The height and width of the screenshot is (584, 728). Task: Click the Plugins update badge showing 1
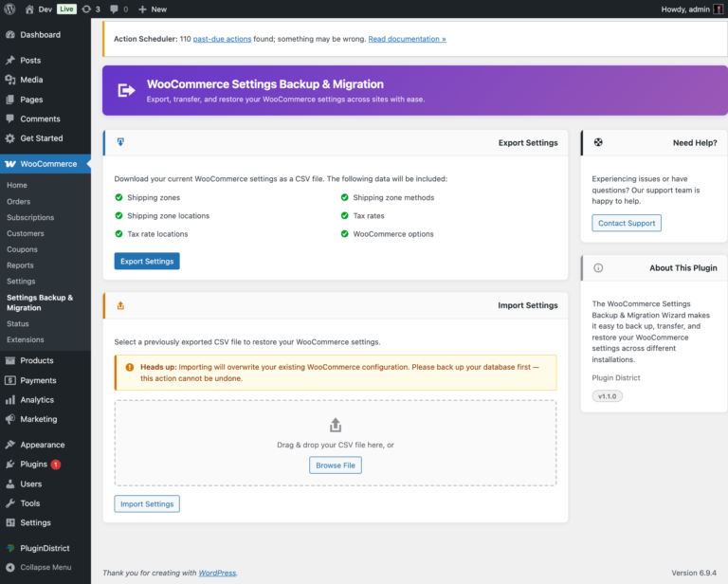pos(56,465)
